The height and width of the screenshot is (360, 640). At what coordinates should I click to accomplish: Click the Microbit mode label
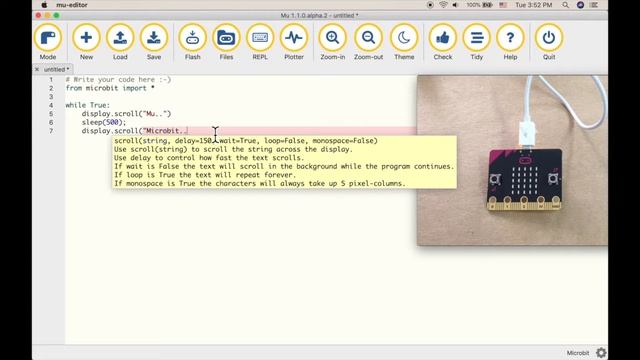578,353
